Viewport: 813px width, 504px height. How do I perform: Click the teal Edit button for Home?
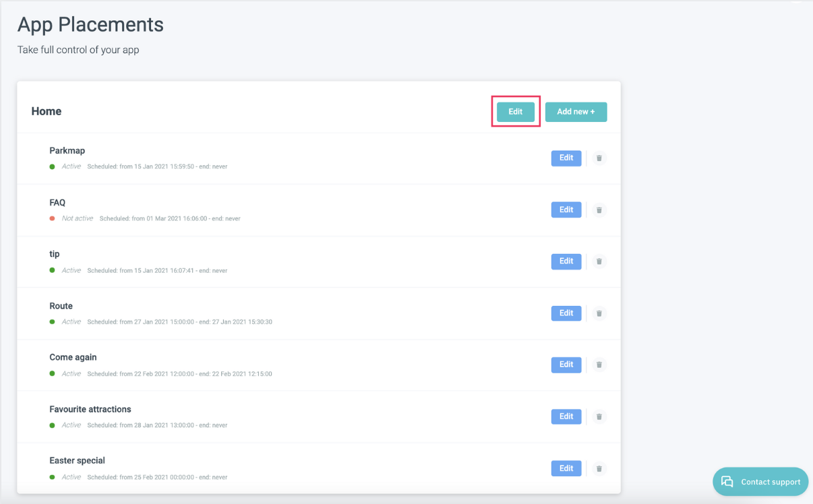[x=516, y=112]
